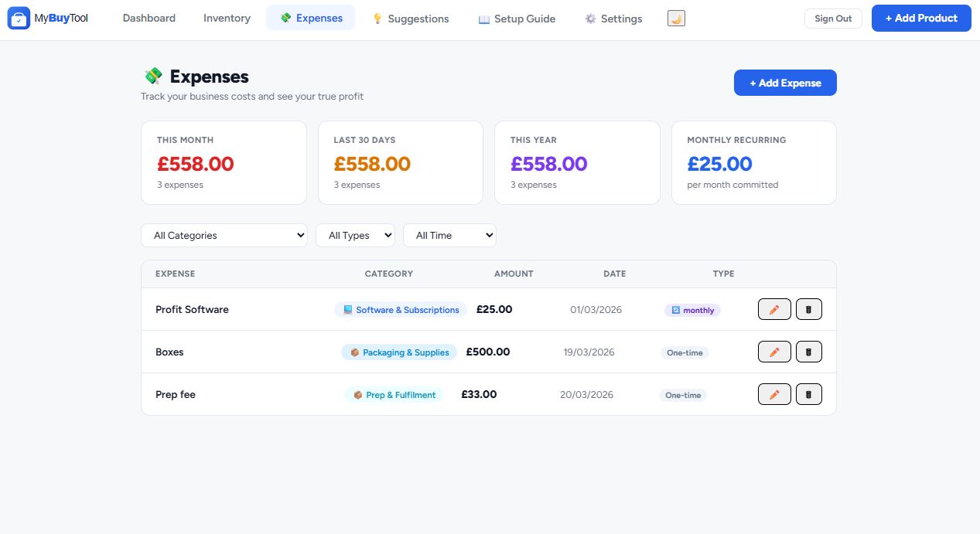Screen dimensions: 980x534
Task: Edit the Prep fee expense
Action: (x=774, y=394)
